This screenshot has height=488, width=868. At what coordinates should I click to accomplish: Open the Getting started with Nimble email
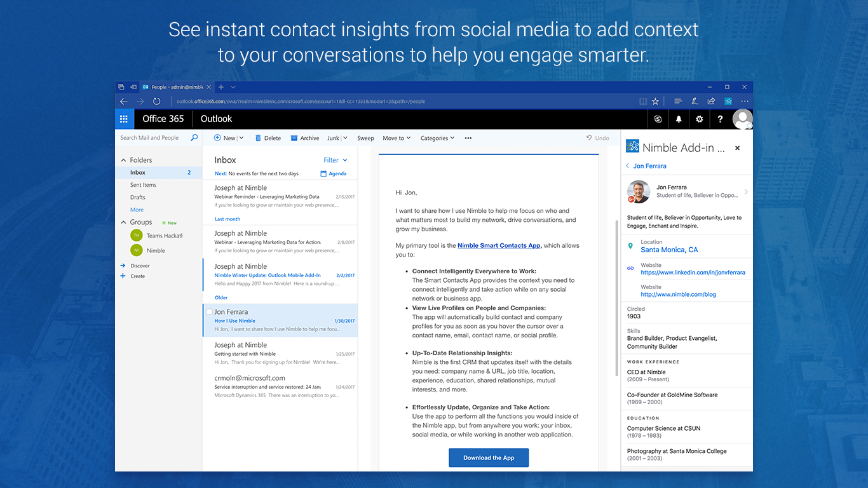280,353
